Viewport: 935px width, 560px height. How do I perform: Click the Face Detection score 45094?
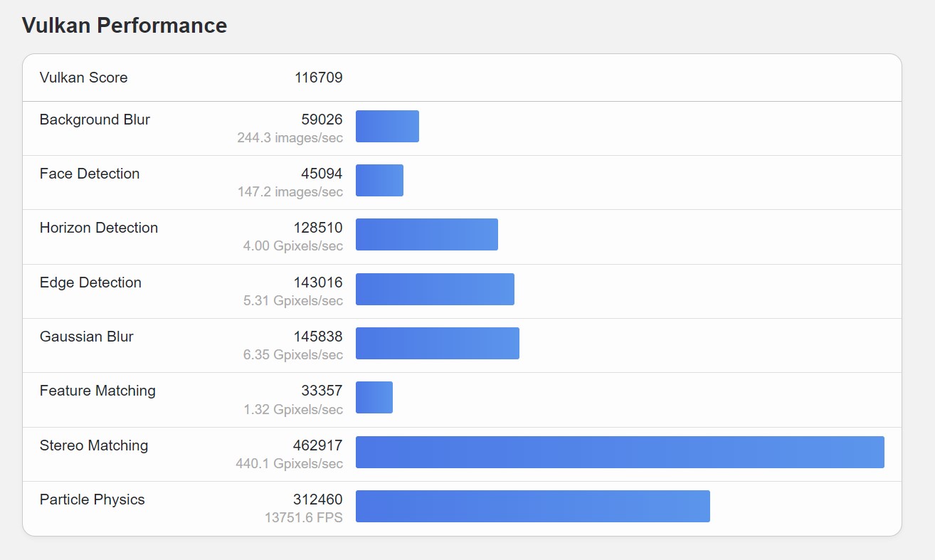point(322,174)
